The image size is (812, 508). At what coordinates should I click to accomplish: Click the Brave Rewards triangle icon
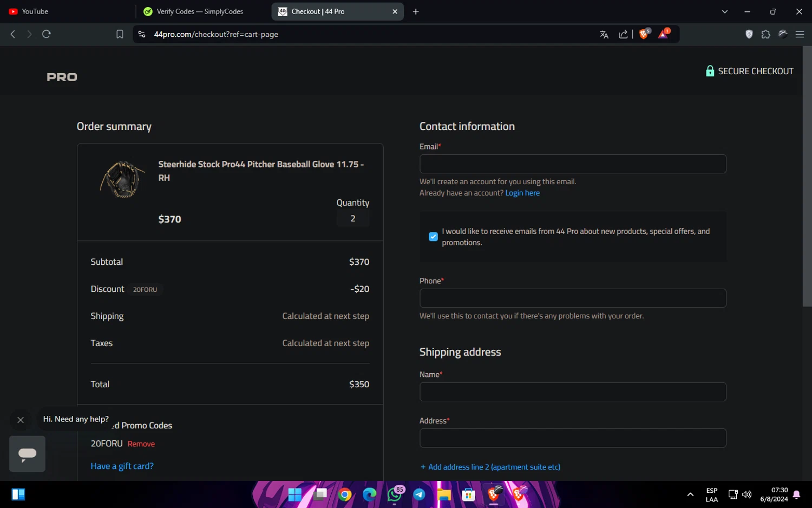click(663, 34)
